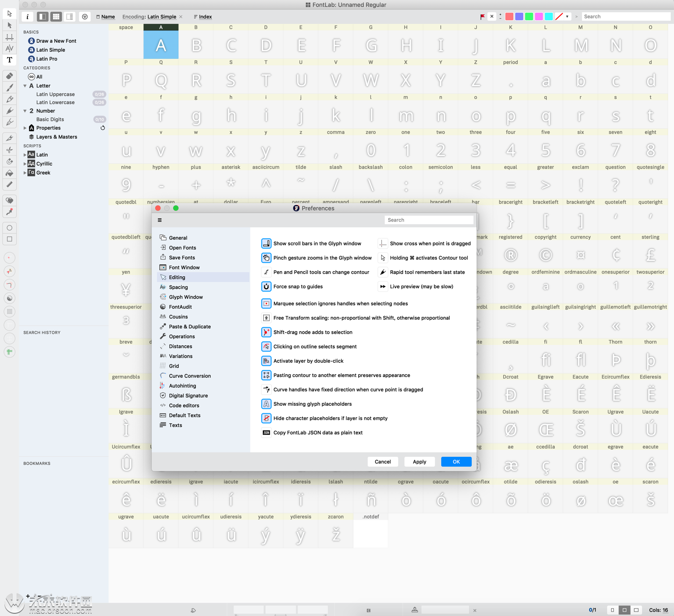Switch to grid cell view icon
674x616 pixels.
pos(56,17)
